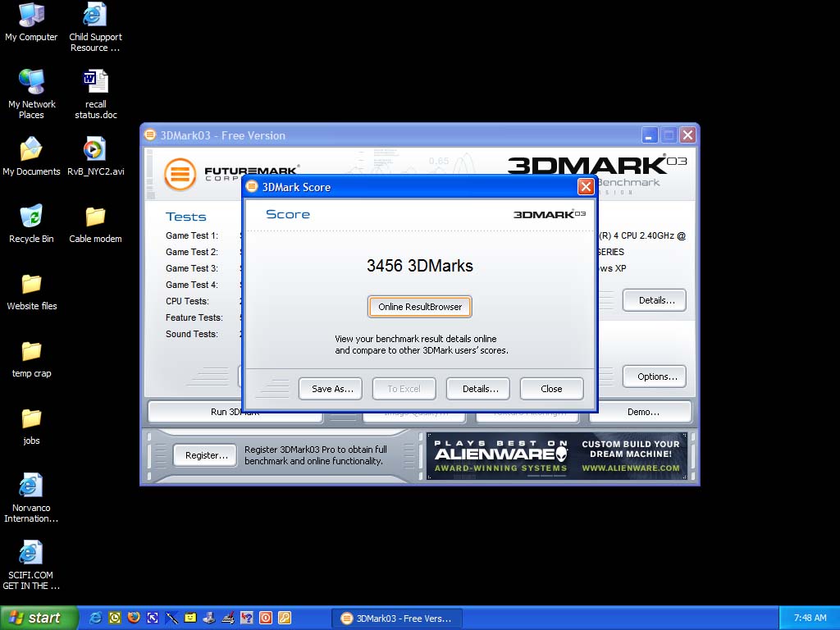This screenshot has width=840, height=630.
Task: Click Close button in score dialog
Action: point(551,389)
